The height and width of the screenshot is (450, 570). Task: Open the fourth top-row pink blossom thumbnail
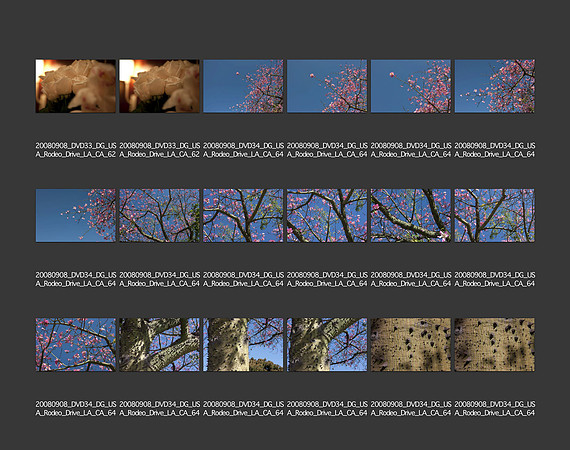[327, 86]
